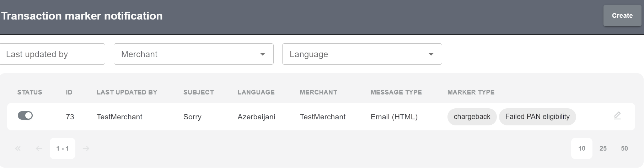
Task: Set page size to 10 rows
Action: coord(581,148)
